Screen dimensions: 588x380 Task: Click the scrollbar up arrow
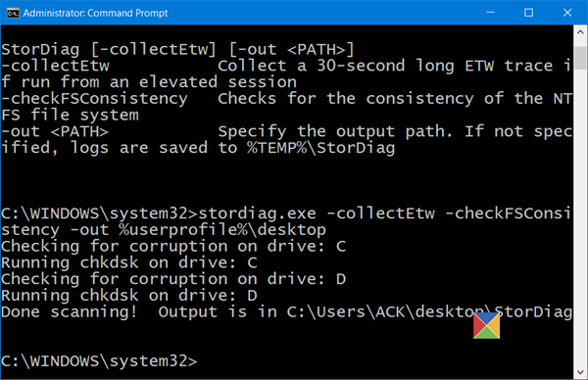(580, 32)
